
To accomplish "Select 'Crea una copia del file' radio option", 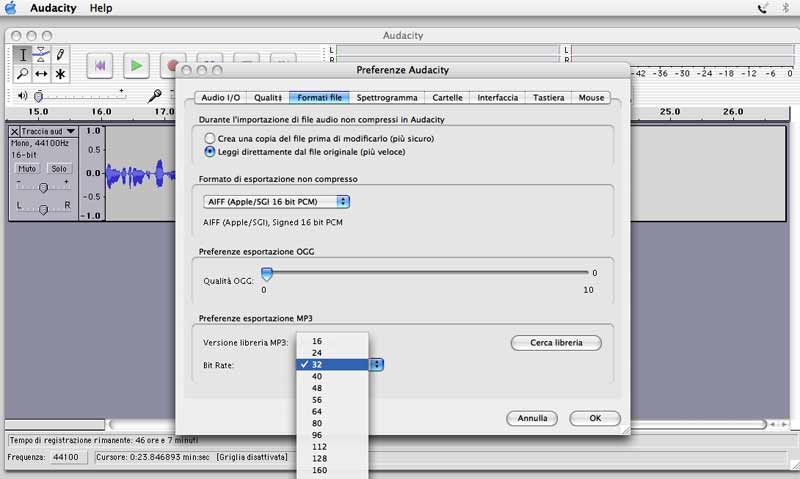I will (x=209, y=138).
